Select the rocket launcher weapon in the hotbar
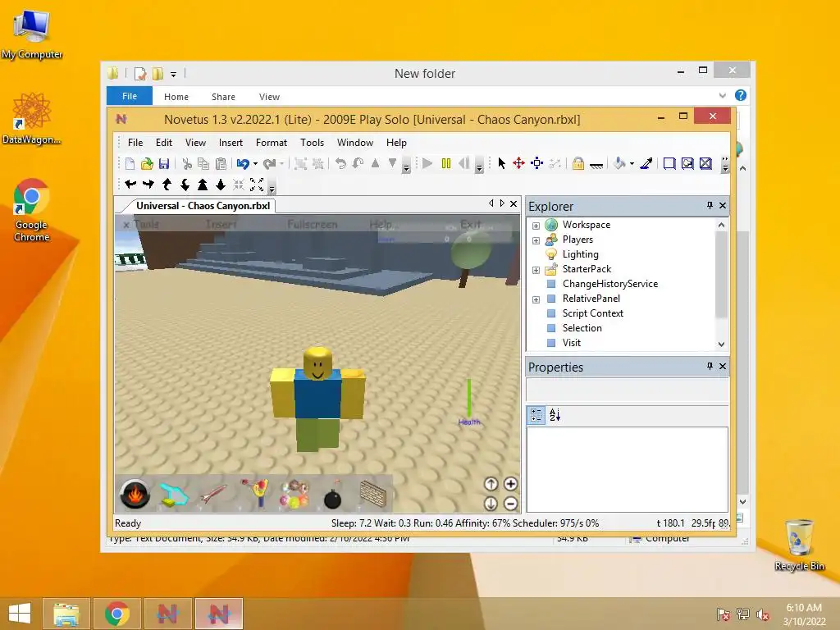840x630 pixels. pyautogui.click(x=213, y=494)
